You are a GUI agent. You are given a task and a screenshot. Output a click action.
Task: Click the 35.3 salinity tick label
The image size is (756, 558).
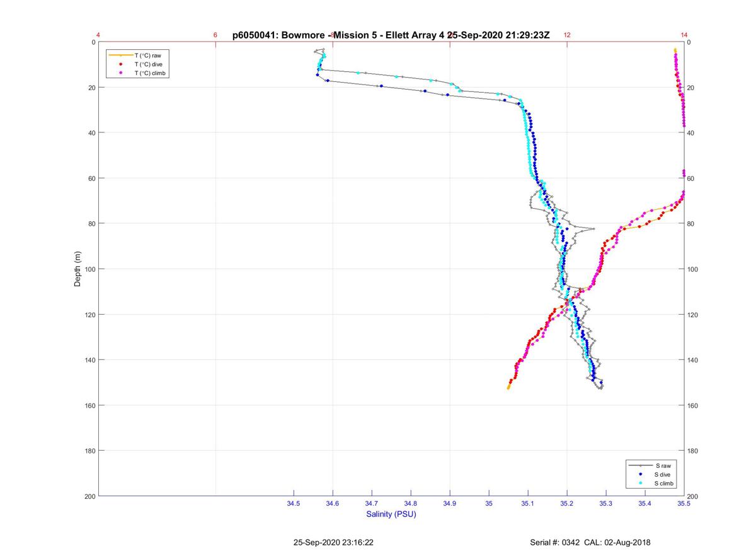coord(606,503)
